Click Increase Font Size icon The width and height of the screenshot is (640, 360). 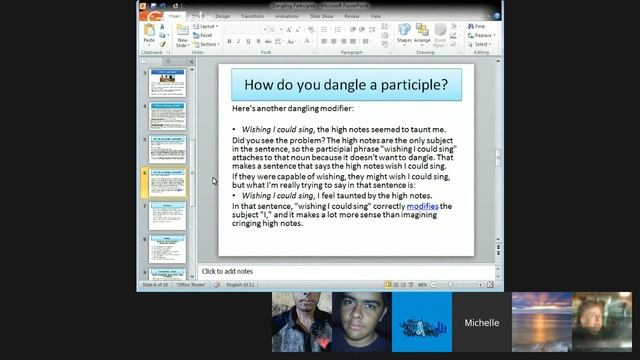pos(289,29)
